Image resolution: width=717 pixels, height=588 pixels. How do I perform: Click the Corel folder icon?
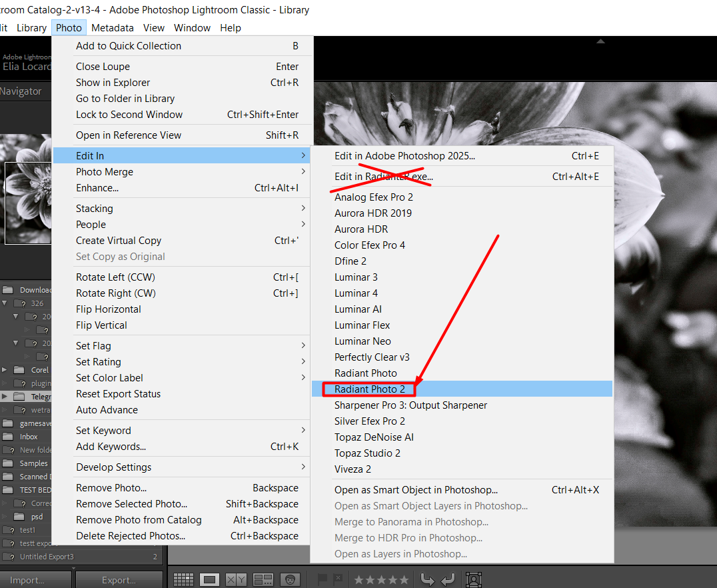coord(19,370)
